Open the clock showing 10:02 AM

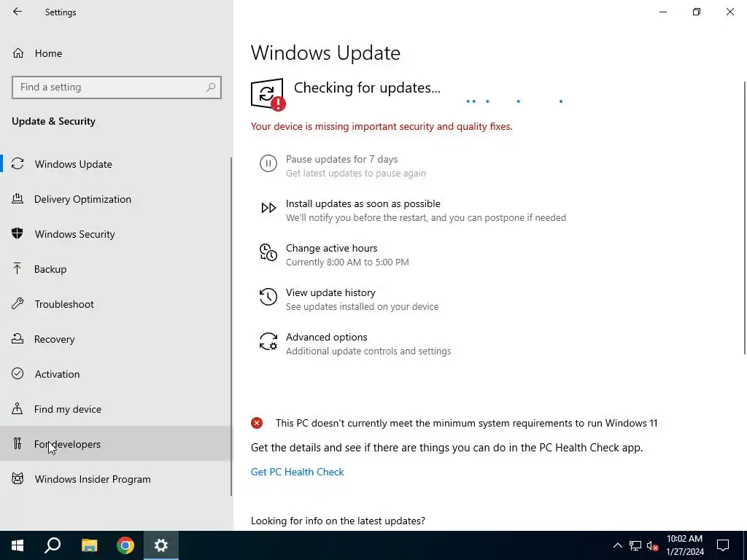click(x=684, y=545)
